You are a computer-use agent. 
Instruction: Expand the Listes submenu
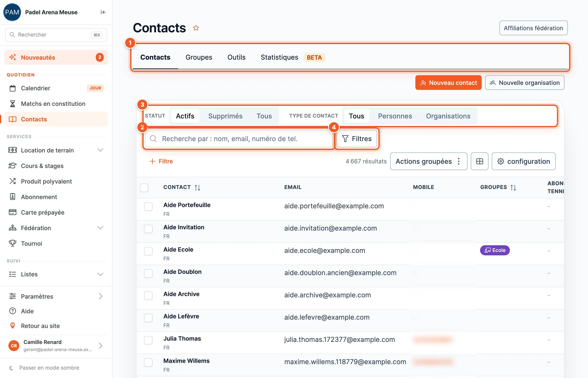(x=100, y=274)
